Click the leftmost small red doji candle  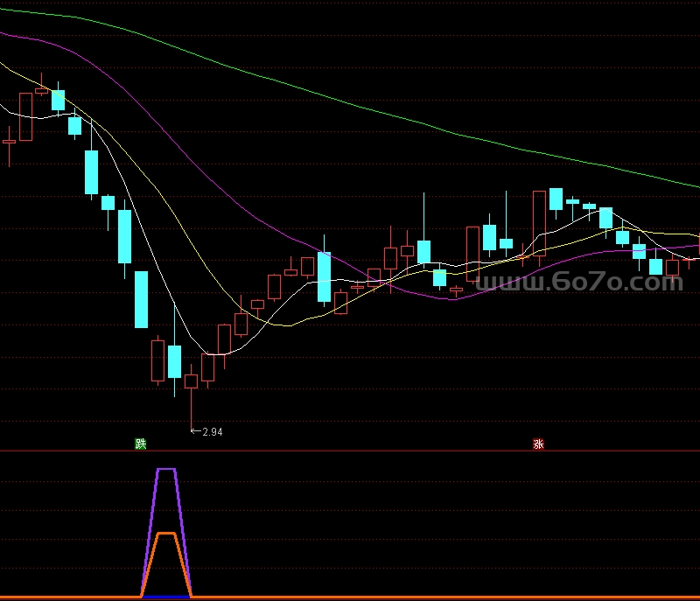pyautogui.click(x=10, y=141)
